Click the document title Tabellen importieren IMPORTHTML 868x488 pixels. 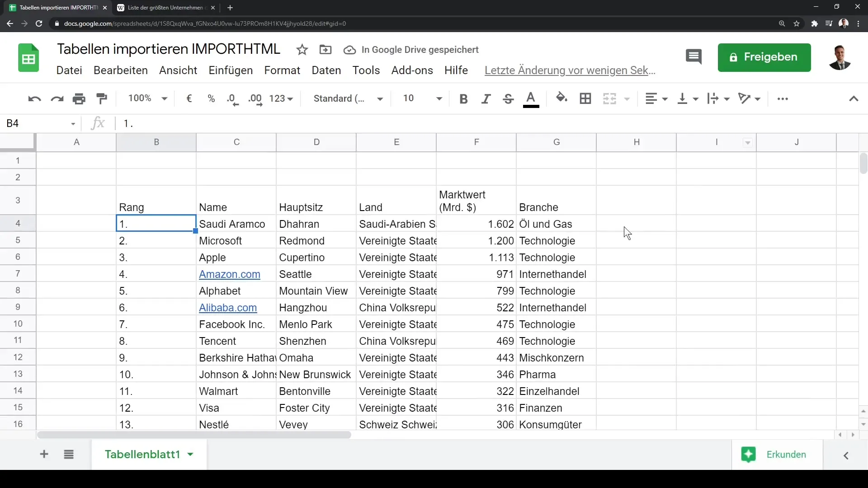point(169,49)
